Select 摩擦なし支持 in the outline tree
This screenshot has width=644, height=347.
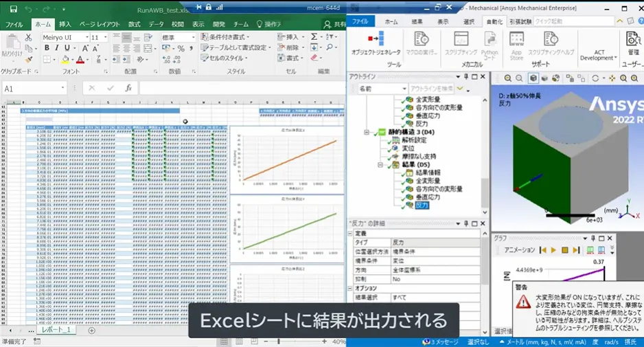[419, 157]
